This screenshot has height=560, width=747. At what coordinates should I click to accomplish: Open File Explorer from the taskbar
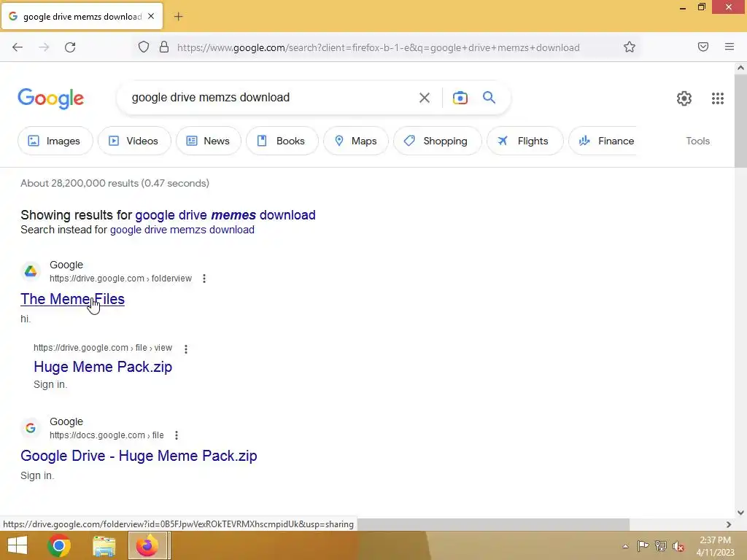click(x=104, y=546)
